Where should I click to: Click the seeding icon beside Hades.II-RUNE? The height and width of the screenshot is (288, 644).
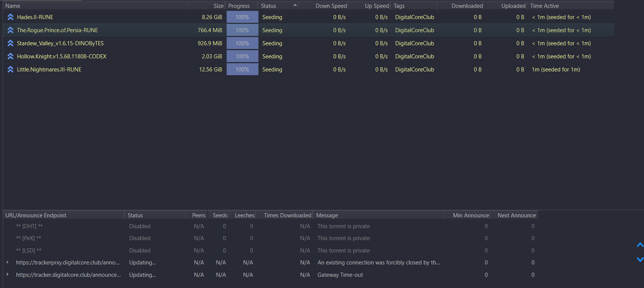coord(10,17)
